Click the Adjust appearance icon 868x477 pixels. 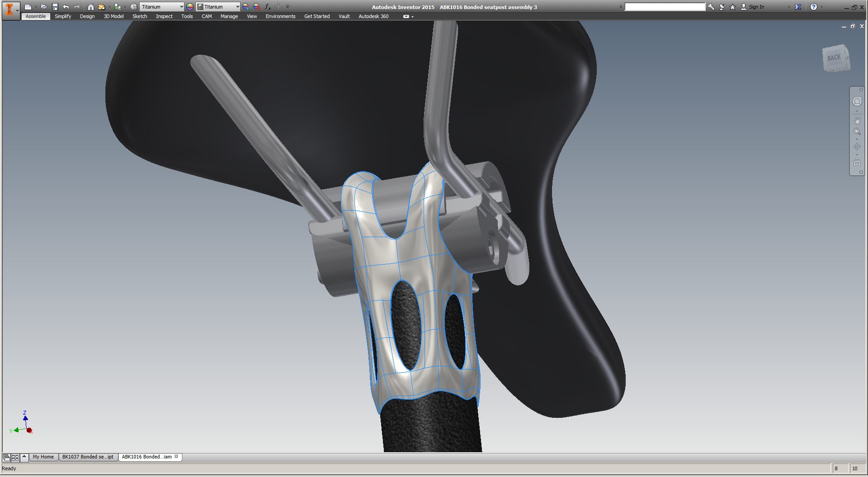pyautogui.click(x=246, y=7)
